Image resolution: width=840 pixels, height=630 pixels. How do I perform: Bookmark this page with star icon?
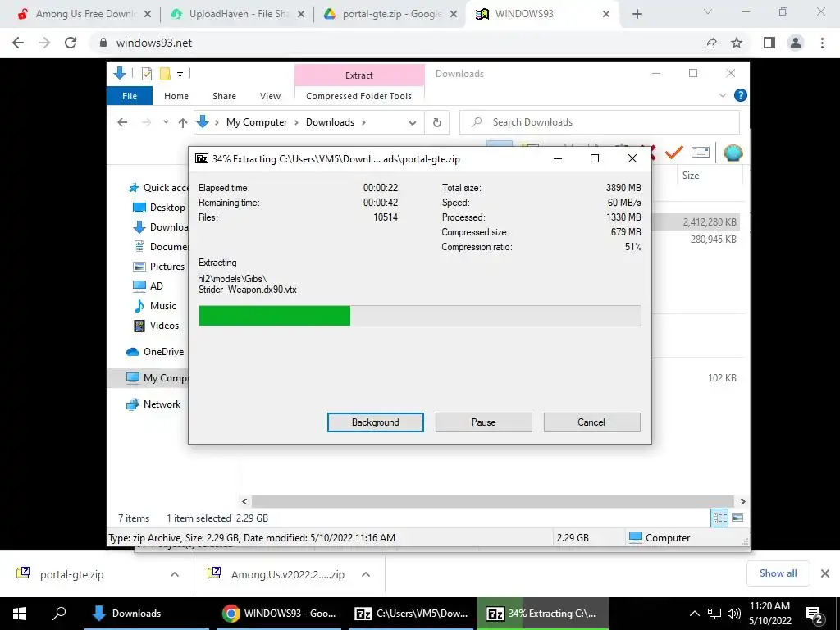[737, 43]
